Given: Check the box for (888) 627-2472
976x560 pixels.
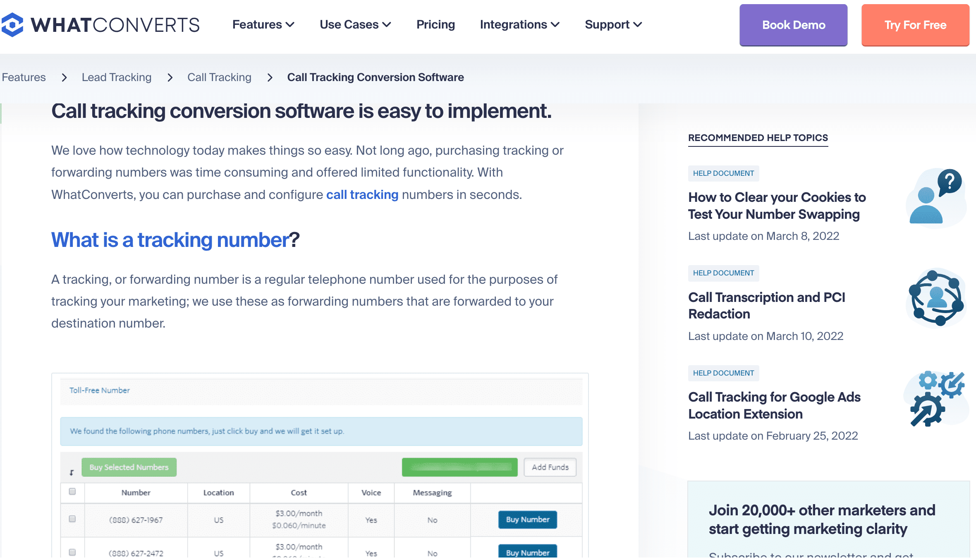Looking at the screenshot, I should click(x=72, y=552).
